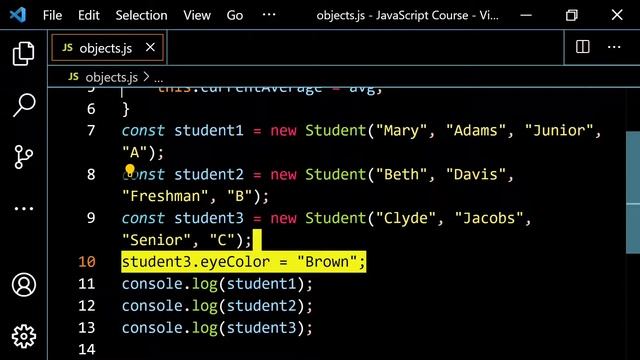This screenshot has width=640, height=360.
Task: Click the "Beth" string literal
Action: tap(401, 175)
